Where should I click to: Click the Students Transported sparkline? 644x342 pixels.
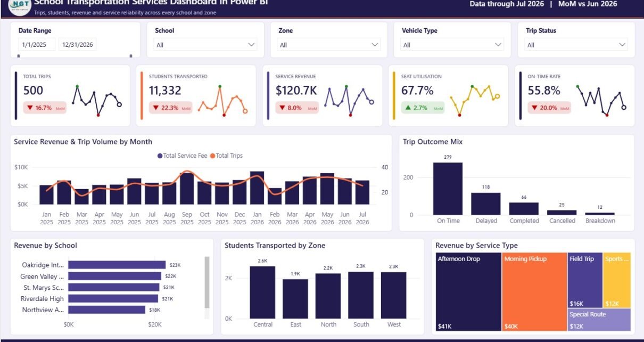click(x=222, y=100)
